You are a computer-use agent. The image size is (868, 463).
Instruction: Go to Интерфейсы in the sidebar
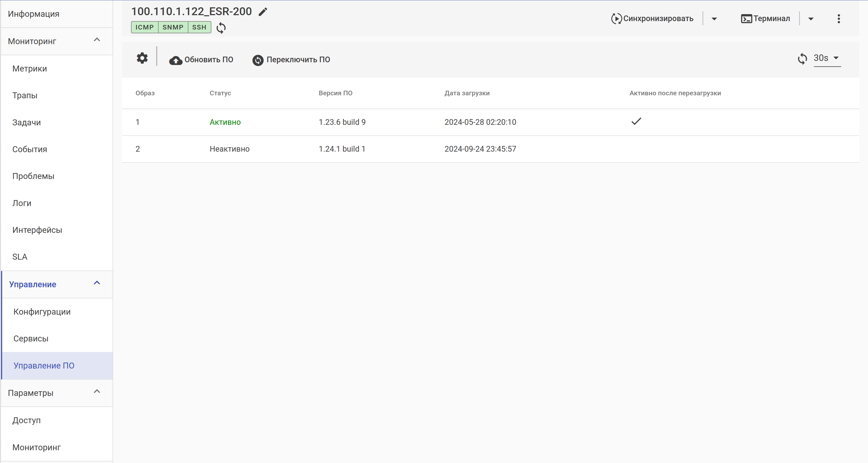pyautogui.click(x=37, y=230)
